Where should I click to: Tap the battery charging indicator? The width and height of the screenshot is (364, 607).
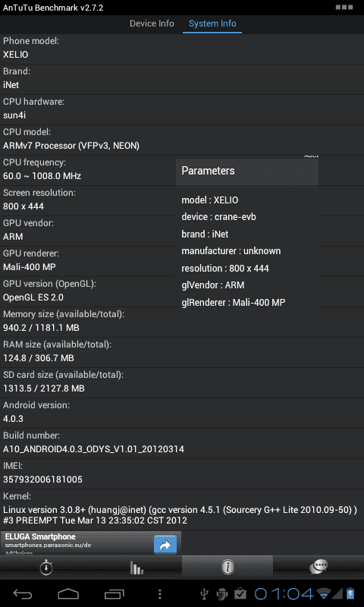tap(350, 593)
